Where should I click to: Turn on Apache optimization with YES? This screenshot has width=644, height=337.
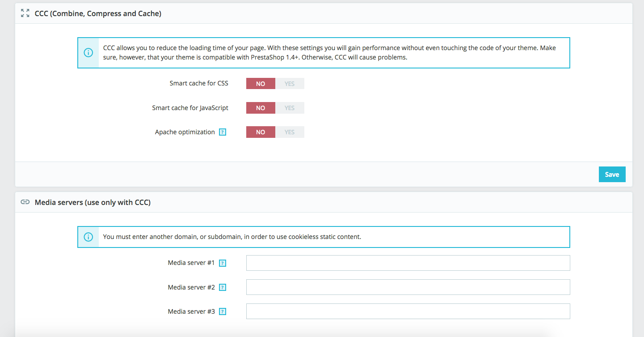(x=290, y=132)
